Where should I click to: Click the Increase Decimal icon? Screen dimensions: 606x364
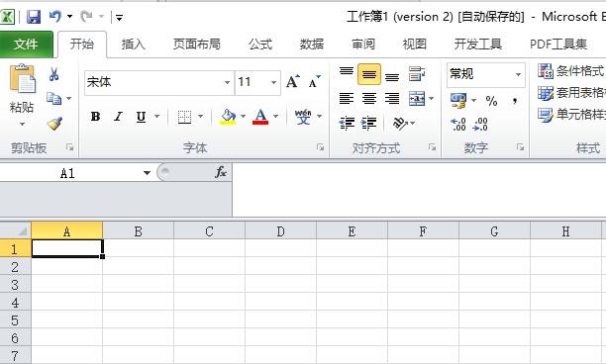pos(458,124)
